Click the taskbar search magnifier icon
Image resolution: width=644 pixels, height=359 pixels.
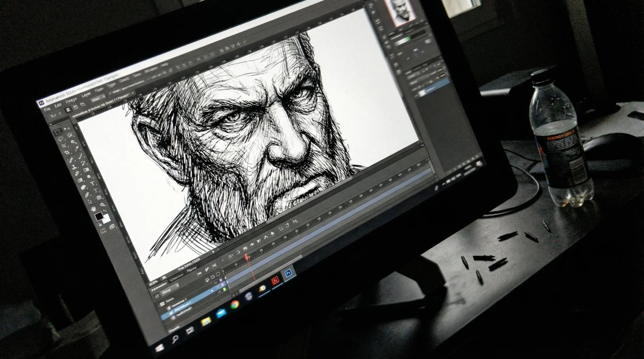point(175,339)
